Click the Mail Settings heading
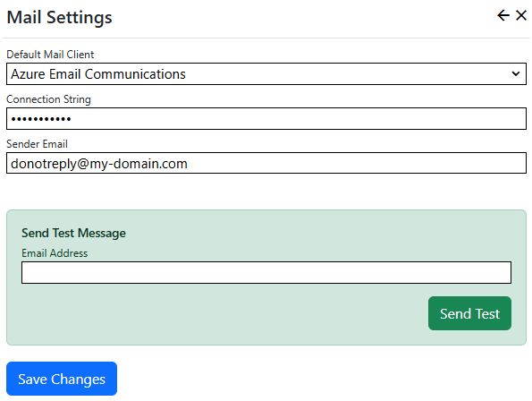 (x=59, y=17)
